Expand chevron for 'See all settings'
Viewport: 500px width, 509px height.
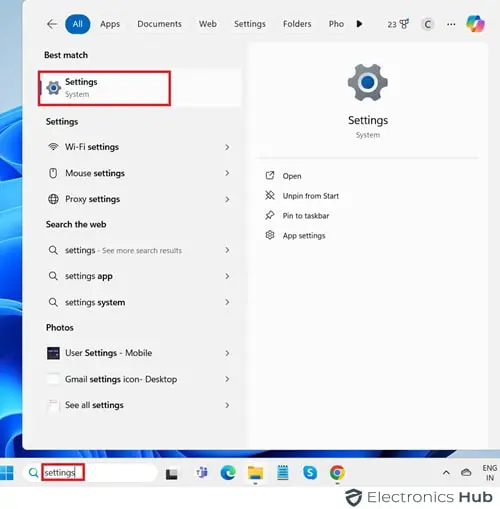click(227, 405)
